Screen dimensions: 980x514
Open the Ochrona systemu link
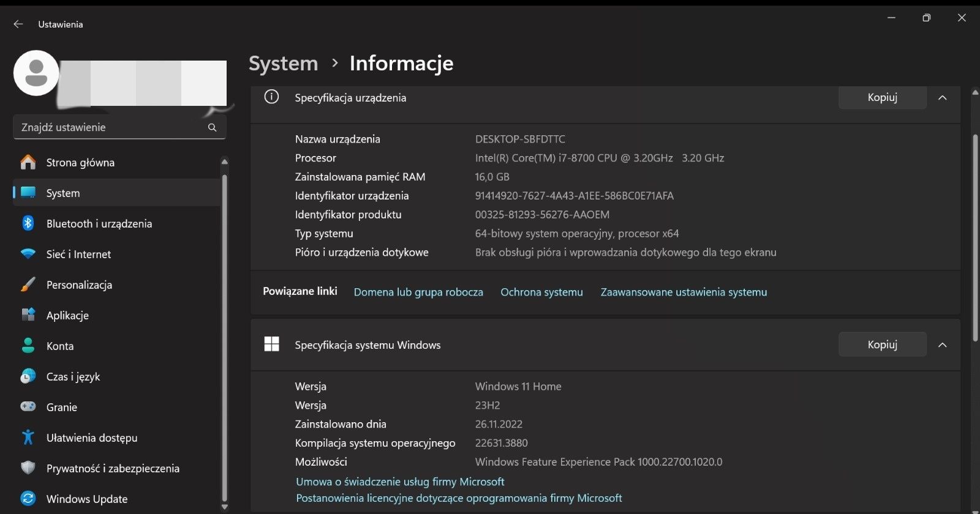(x=541, y=292)
